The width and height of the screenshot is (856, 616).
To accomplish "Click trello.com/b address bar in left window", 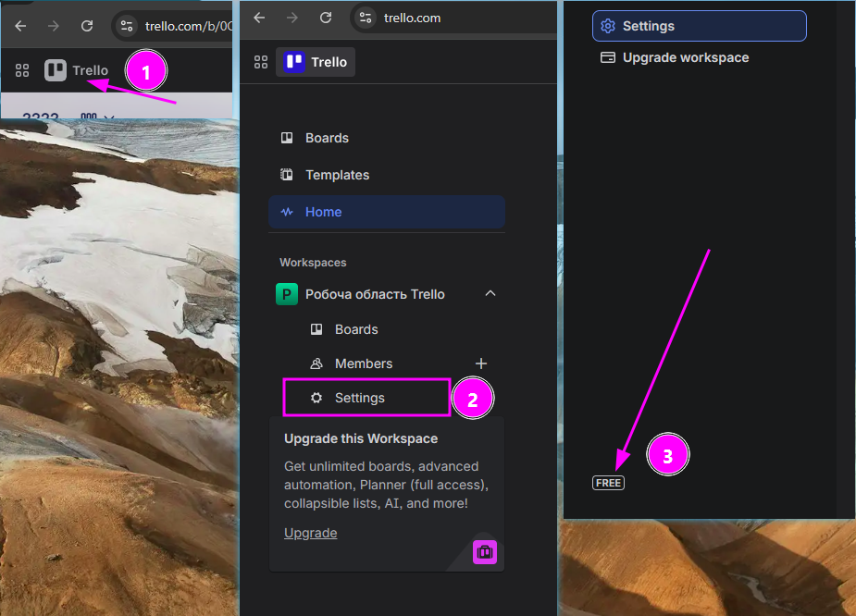I will [x=188, y=26].
